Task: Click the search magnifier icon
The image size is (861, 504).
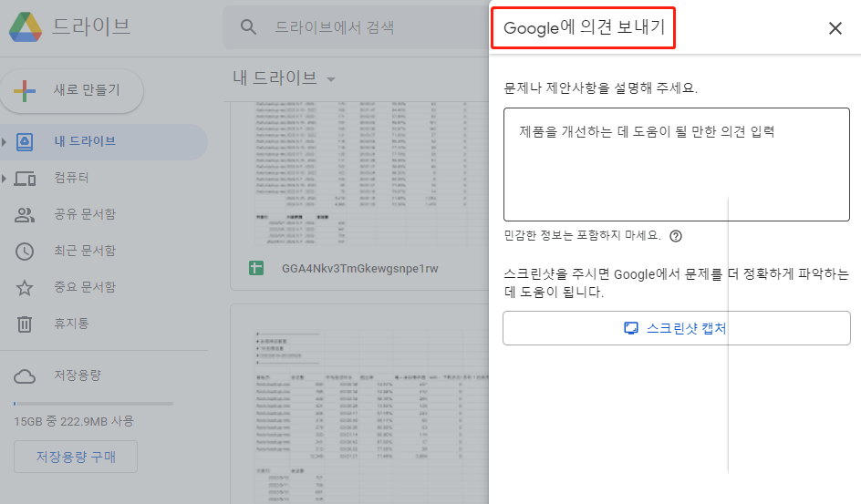Action: click(248, 26)
